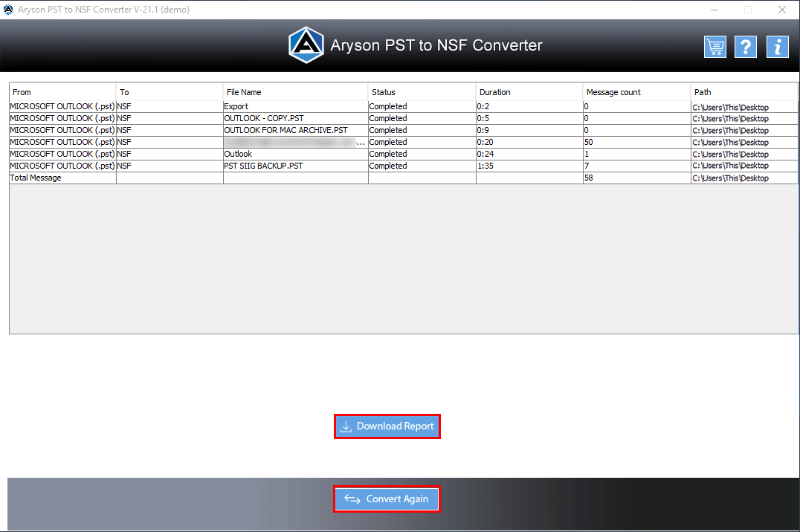Image resolution: width=800 pixels, height=532 pixels.
Task: Click the Download Report button
Action: 387,426
